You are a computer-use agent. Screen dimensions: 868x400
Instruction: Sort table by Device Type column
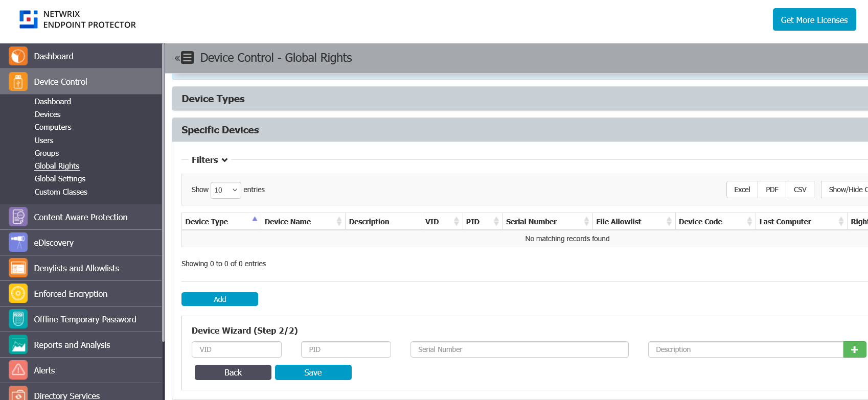[221, 222]
